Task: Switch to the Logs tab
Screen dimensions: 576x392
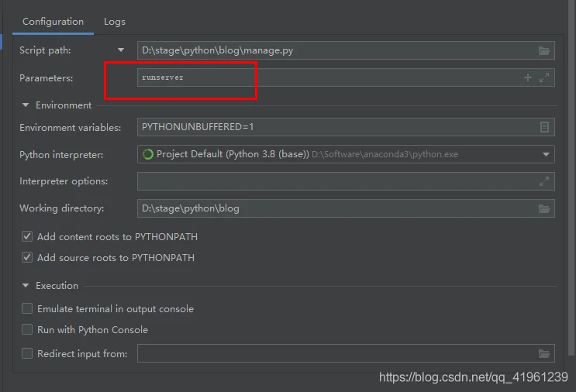Action: (115, 22)
